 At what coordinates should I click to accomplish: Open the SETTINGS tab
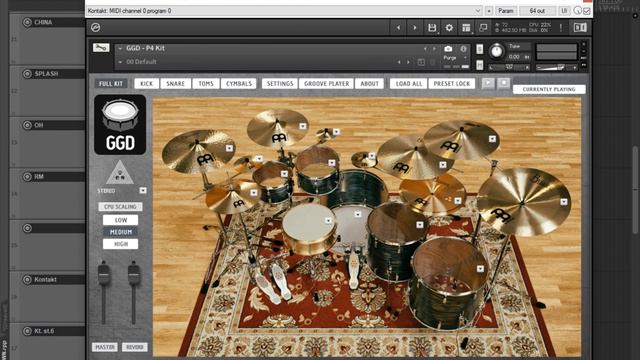[x=280, y=84]
